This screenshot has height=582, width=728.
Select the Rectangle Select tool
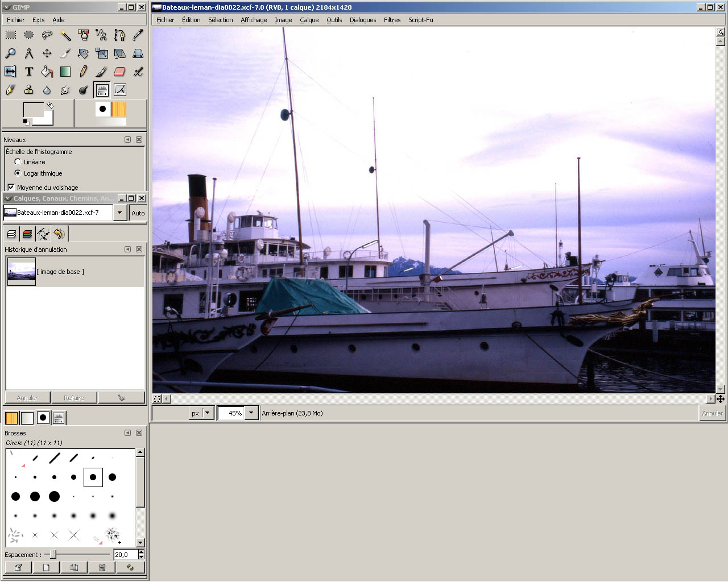pos(10,35)
